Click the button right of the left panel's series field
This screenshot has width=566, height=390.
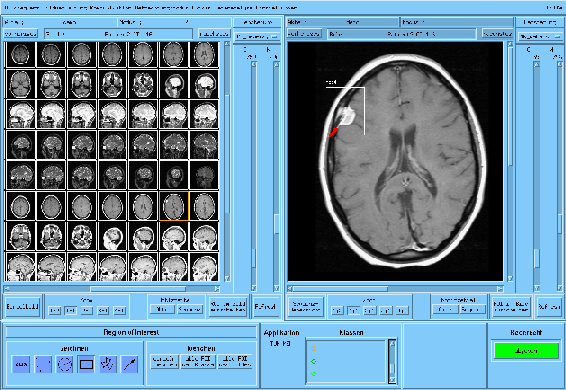pyautogui.click(x=214, y=34)
